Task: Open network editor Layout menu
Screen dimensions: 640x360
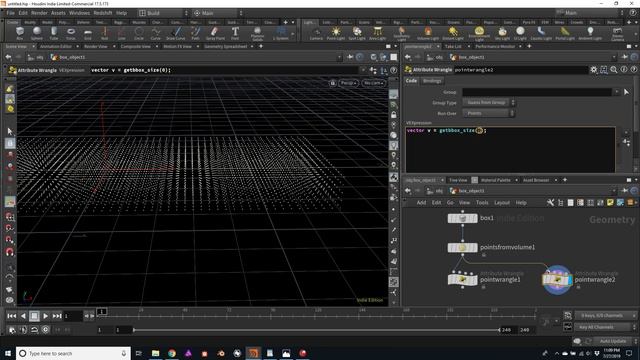Action: coord(502,202)
